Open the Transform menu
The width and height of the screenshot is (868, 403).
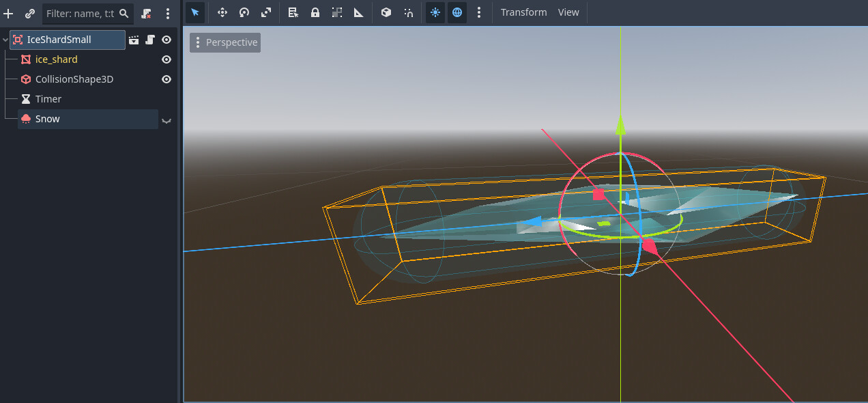523,12
